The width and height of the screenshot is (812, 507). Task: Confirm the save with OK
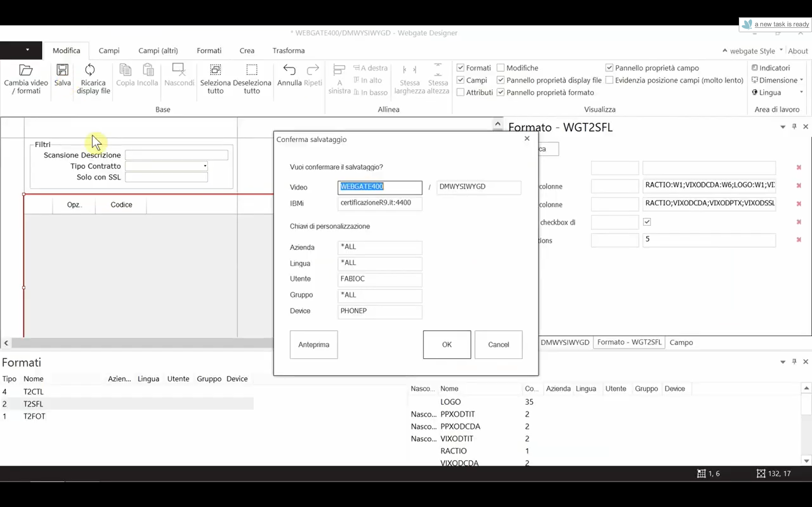(447, 345)
